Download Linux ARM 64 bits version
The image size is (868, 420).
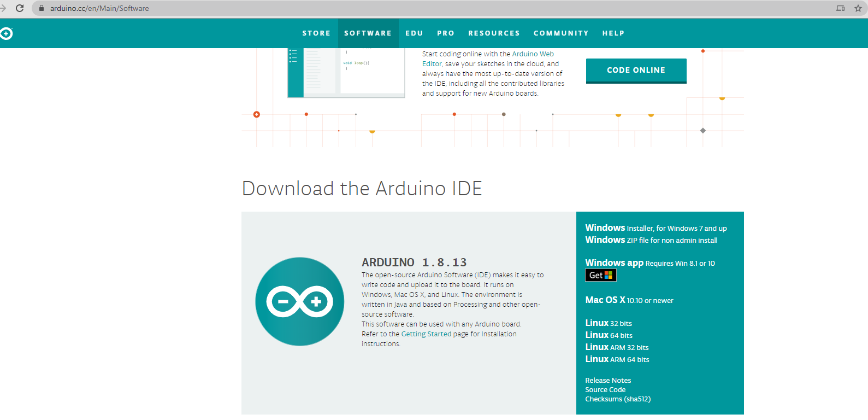(x=617, y=359)
